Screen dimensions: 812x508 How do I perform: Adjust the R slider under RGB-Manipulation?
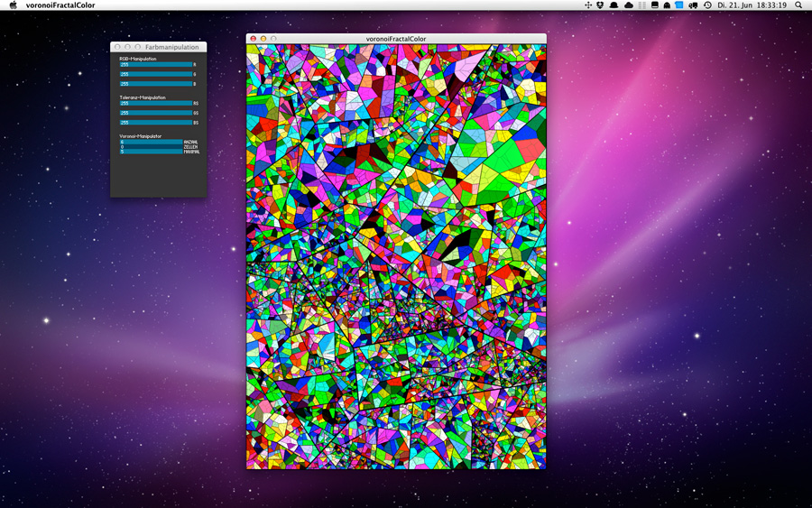coord(155,65)
